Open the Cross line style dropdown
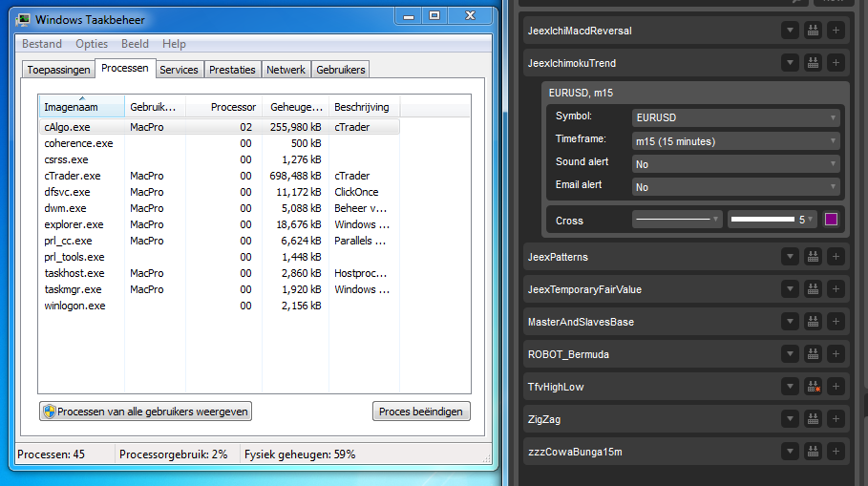Viewport: 868px width, 486px height. [677, 220]
